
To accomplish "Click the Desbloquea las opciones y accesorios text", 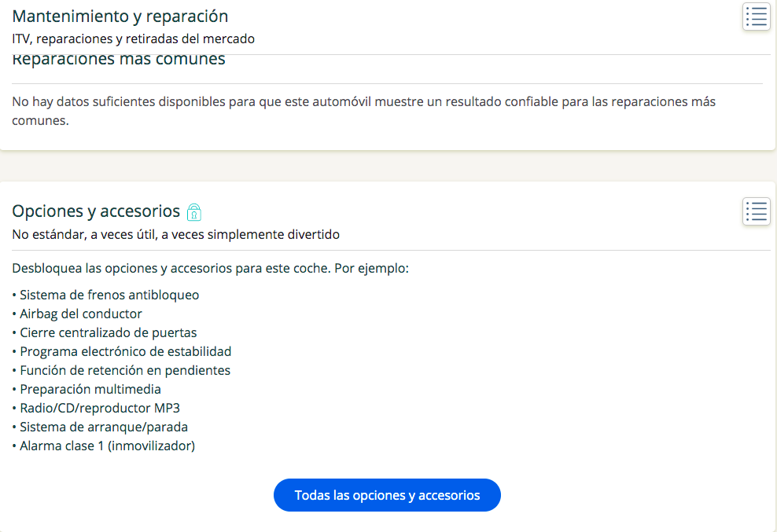I will tap(211, 268).
